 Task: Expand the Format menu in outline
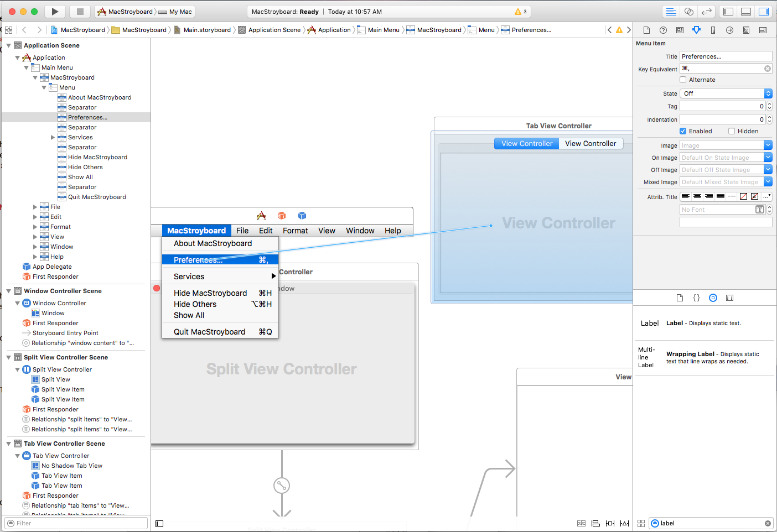click(x=35, y=227)
